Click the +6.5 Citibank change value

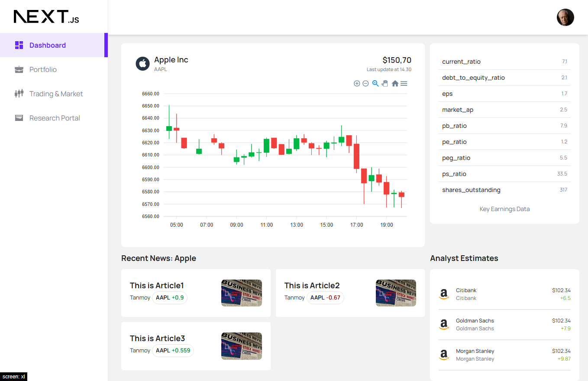[565, 298]
